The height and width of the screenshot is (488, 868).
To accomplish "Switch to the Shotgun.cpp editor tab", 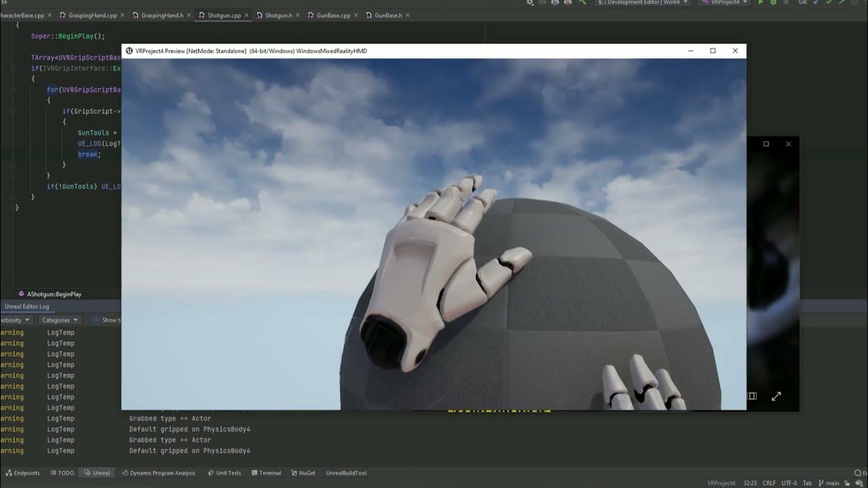I will pos(224,15).
